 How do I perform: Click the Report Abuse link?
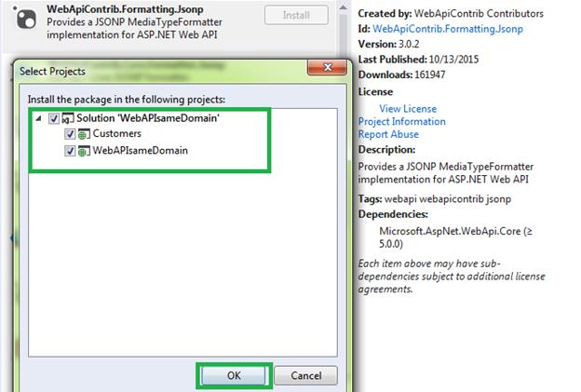(388, 134)
